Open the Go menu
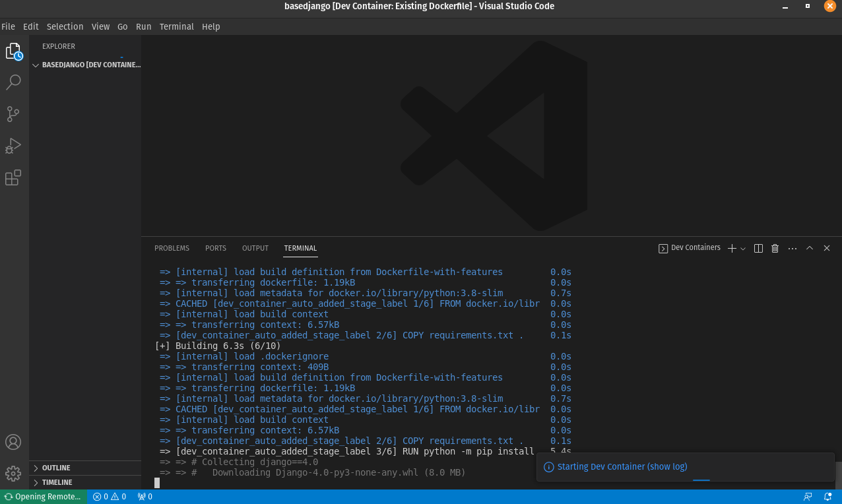This screenshot has height=504, width=842. pos(123,26)
